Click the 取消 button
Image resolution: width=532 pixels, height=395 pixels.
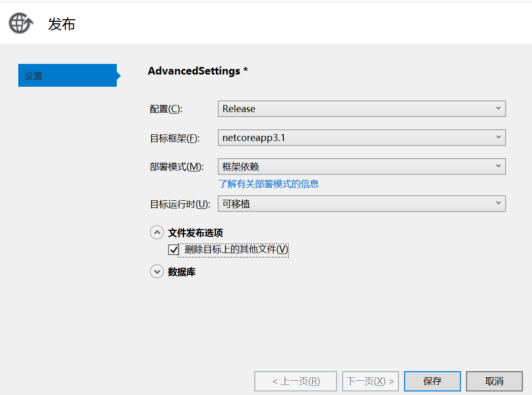(x=494, y=381)
